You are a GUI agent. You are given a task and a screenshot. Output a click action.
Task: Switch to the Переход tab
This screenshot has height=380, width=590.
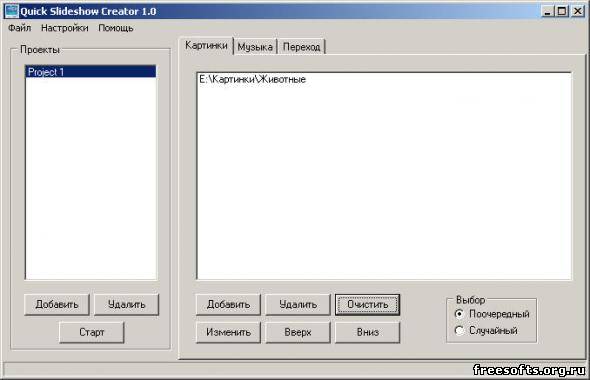(301, 47)
